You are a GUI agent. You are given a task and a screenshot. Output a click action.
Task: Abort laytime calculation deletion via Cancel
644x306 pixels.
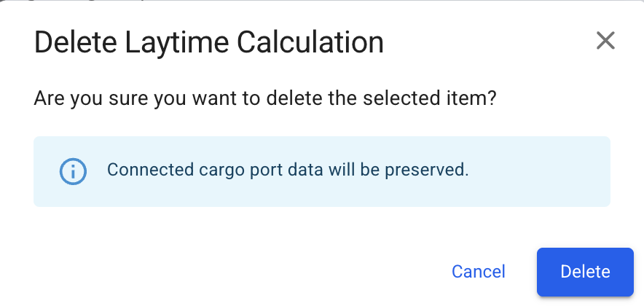click(x=478, y=272)
